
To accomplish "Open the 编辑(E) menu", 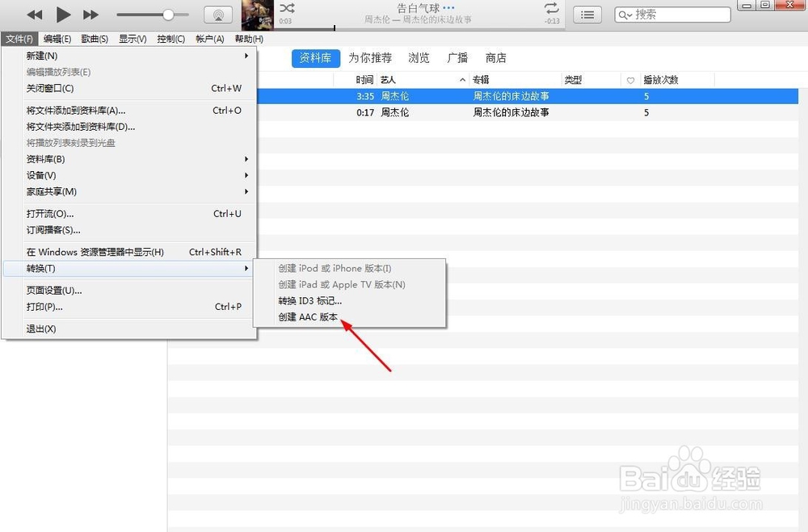I will [x=57, y=39].
